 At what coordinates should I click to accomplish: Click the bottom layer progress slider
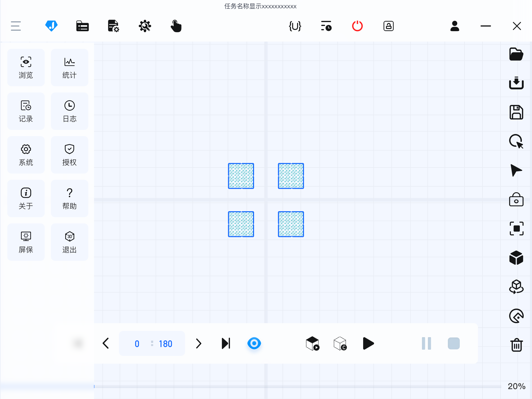tap(297, 387)
